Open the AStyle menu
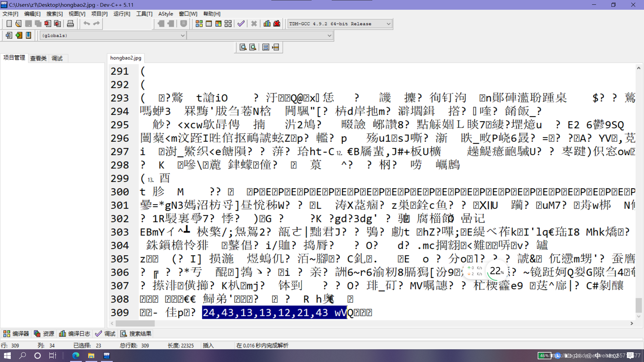This screenshot has width=644, height=362. pyautogui.click(x=166, y=14)
